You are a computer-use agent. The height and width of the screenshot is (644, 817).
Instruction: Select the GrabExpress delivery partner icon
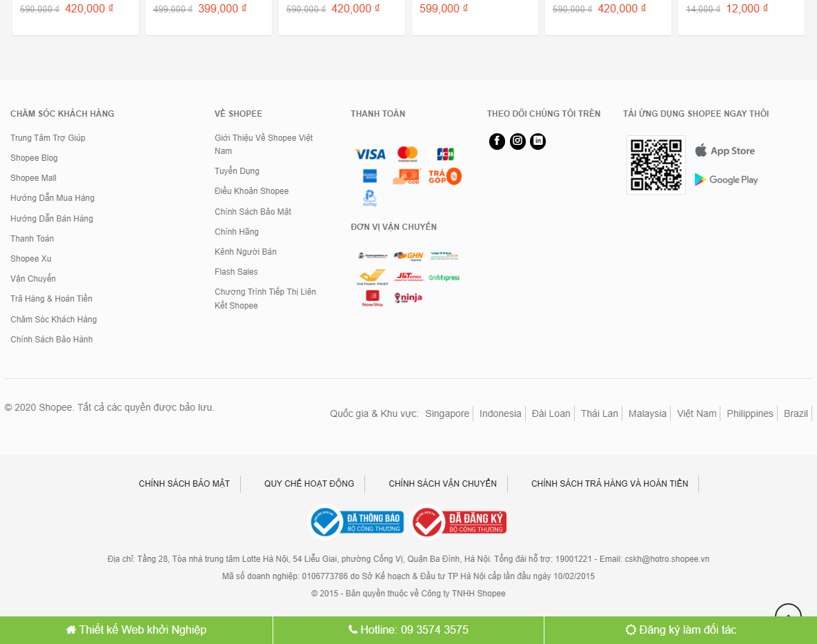click(444, 277)
